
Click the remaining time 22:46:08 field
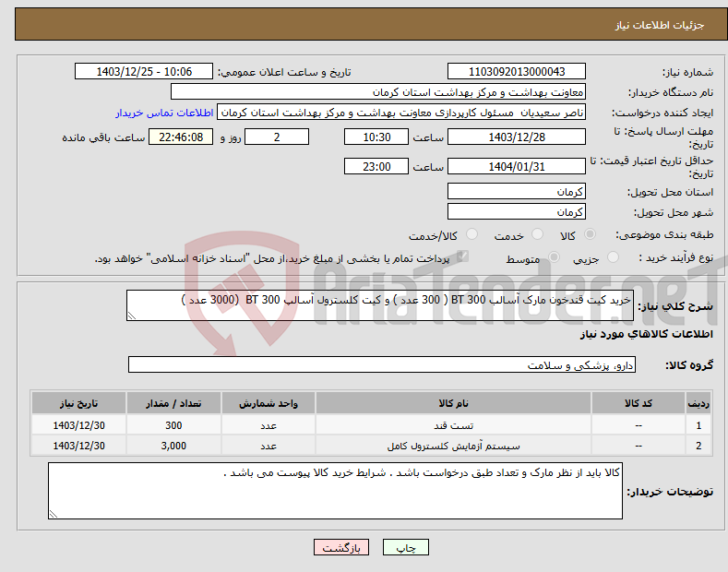(x=181, y=137)
